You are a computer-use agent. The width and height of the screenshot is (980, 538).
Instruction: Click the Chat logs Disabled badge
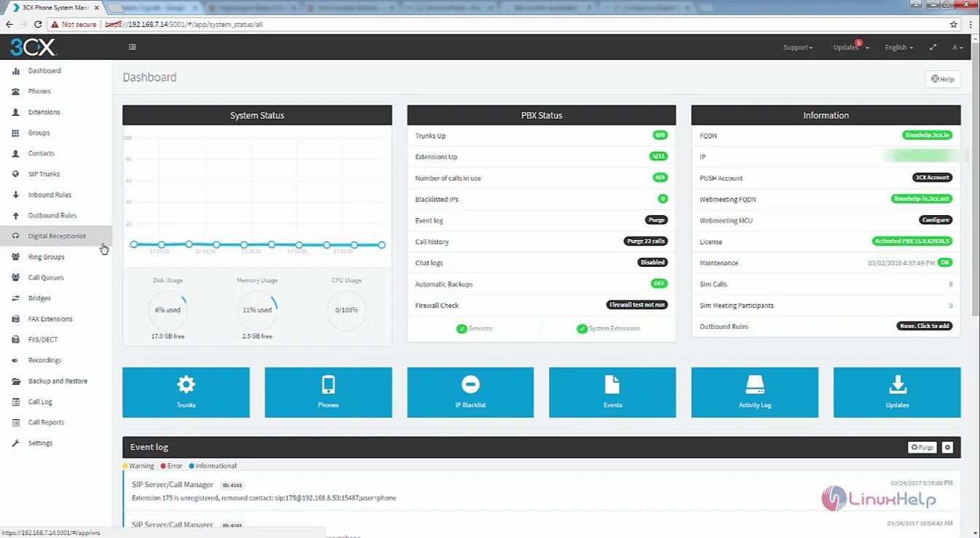pyautogui.click(x=652, y=262)
